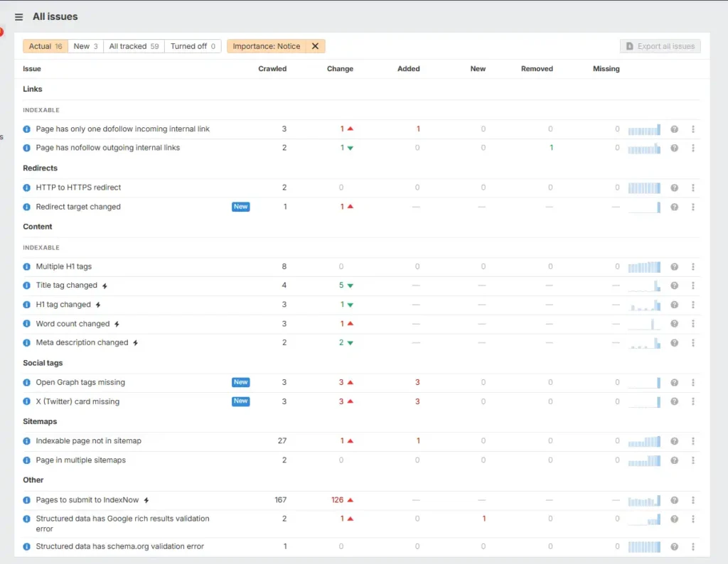Viewport: 728px width, 564px height.
Task: Open more options for Pages to submit to IndexNow
Action: click(x=693, y=500)
